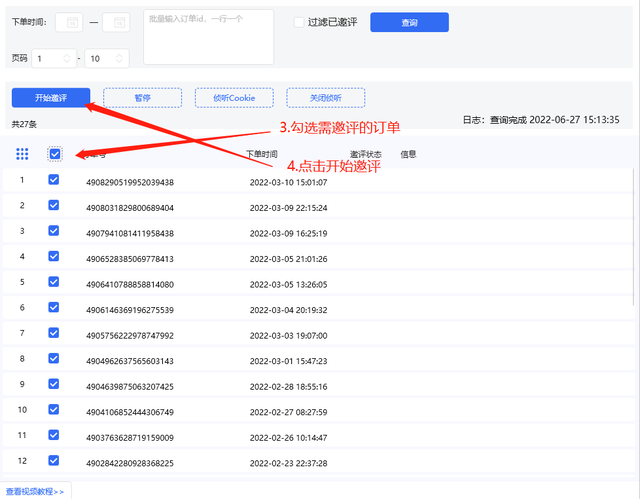Viewport: 640px width, 499px height.
Task: Uncheck order 4907941081411958438
Action: point(53,231)
